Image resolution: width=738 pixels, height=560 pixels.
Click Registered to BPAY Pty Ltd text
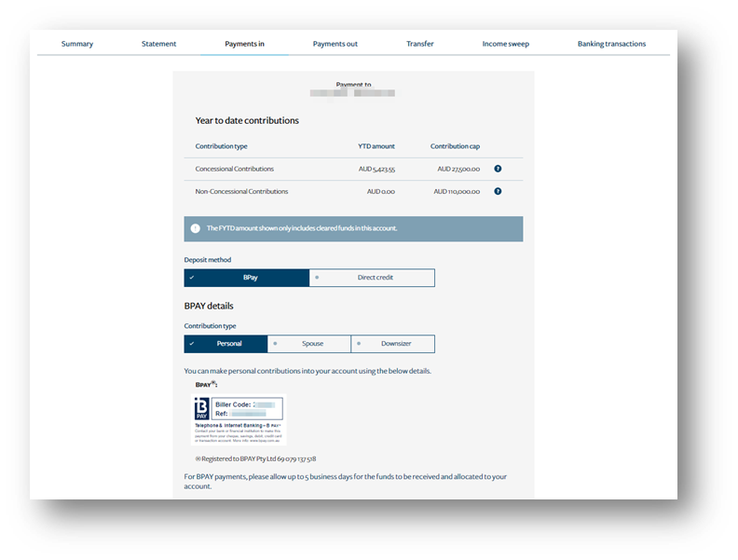(255, 458)
